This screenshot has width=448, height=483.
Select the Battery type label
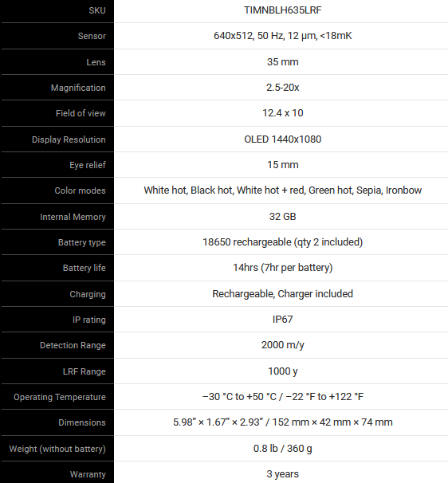[x=81, y=242]
